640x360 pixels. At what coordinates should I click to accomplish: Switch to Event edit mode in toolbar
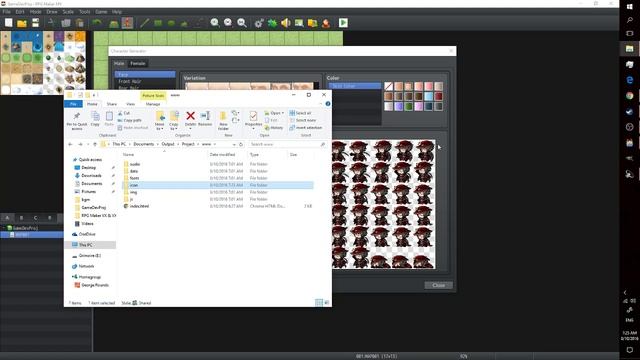coord(127,23)
